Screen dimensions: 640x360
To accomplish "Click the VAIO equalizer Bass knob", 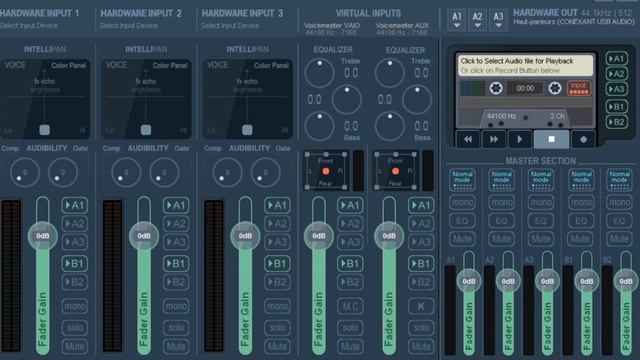I will point(319,126).
